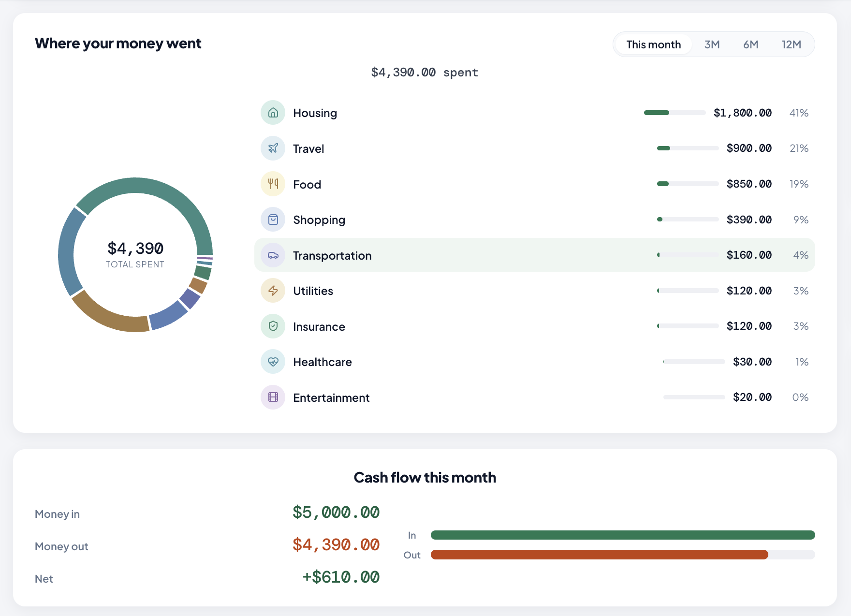851x616 pixels.
Task: Select the Travel category label
Action: [x=308, y=148]
